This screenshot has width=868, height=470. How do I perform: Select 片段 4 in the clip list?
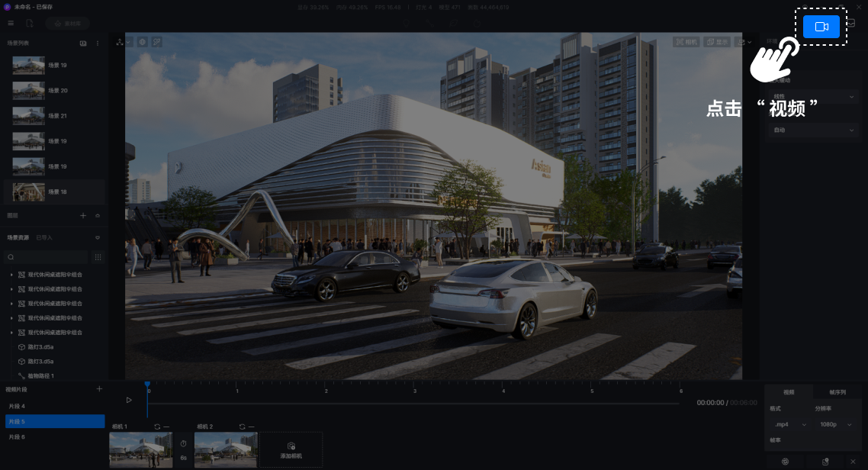[17, 406]
